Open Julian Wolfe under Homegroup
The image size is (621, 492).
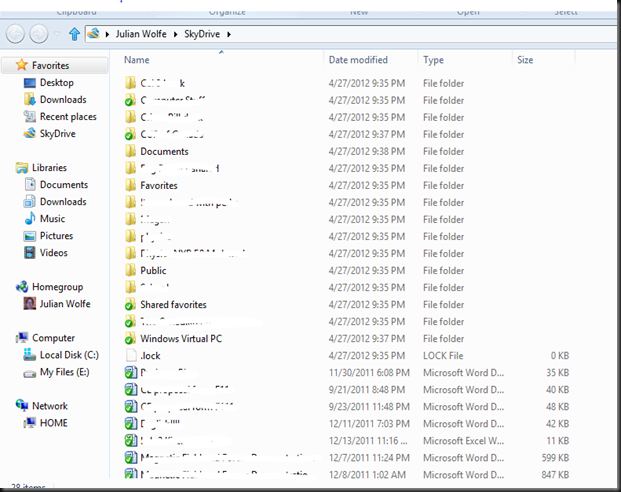(x=65, y=304)
